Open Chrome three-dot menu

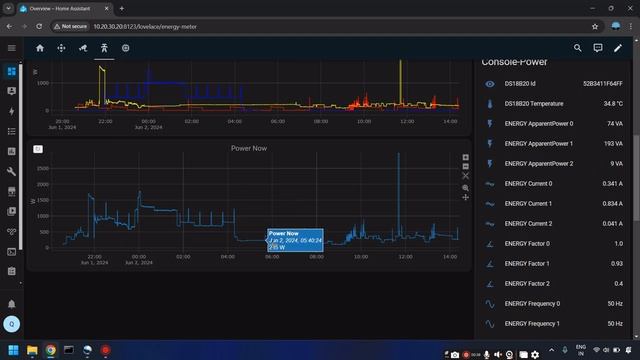631,27
